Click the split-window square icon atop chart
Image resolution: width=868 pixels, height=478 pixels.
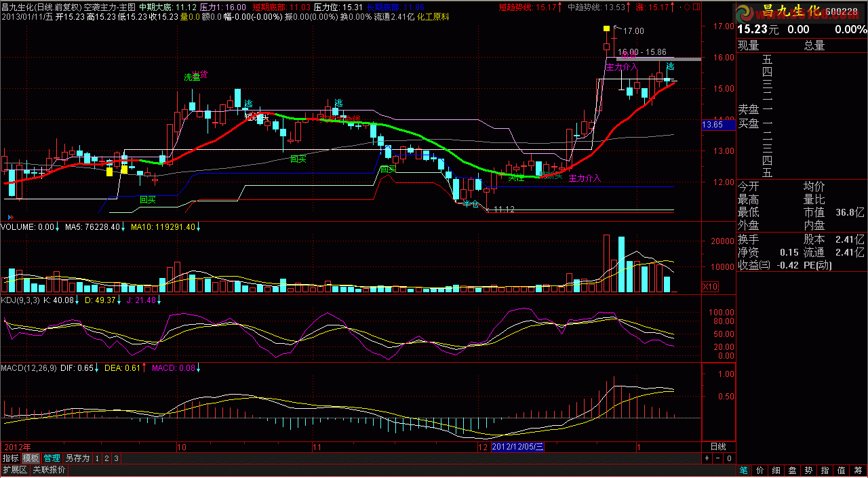click(x=697, y=7)
